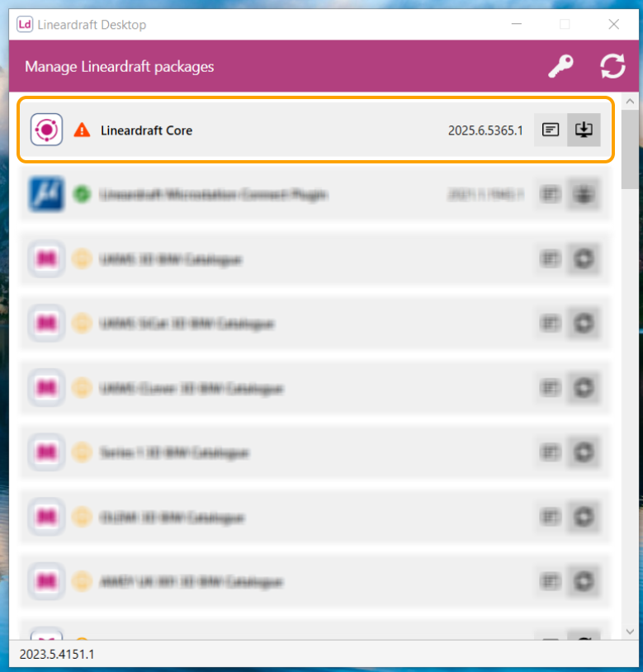Click the status bar version 2023.5.4151.1
The height and width of the screenshot is (672, 643).
click(x=57, y=655)
